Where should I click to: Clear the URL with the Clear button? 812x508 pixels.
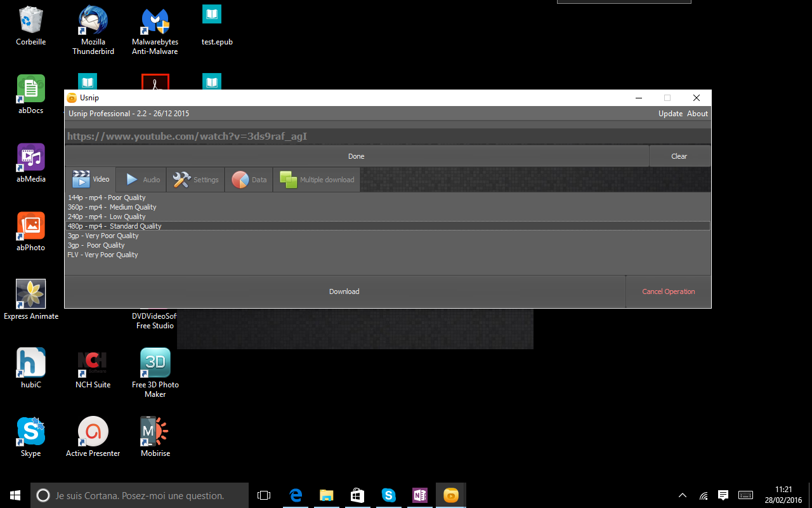click(x=679, y=156)
